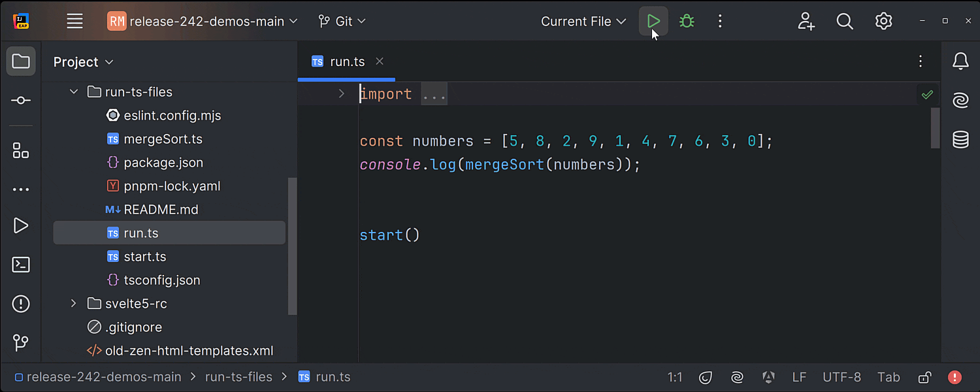The width and height of the screenshot is (980, 392).
Task: Start debugging with the bug icon
Action: (x=686, y=22)
